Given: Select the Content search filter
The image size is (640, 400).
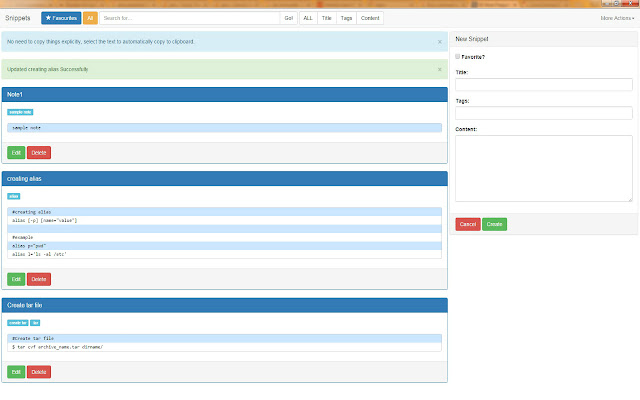Looking at the screenshot, I should click(x=370, y=18).
